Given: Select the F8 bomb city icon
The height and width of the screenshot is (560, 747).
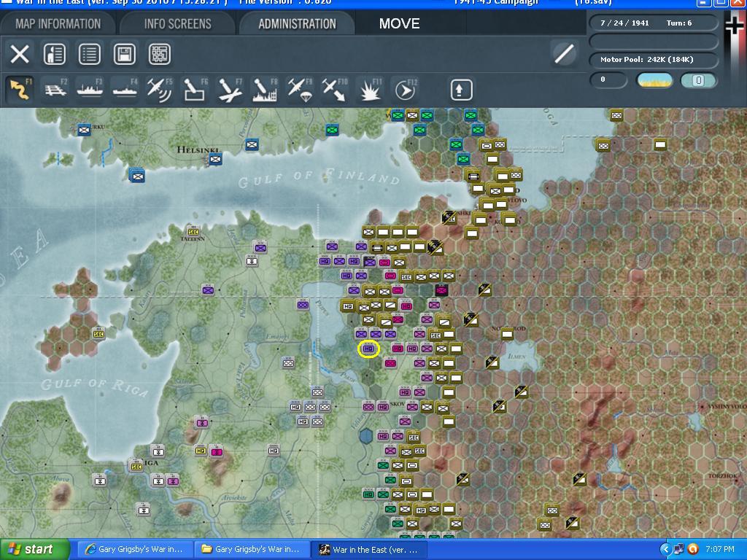Looking at the screenshot, I should 264,89.
